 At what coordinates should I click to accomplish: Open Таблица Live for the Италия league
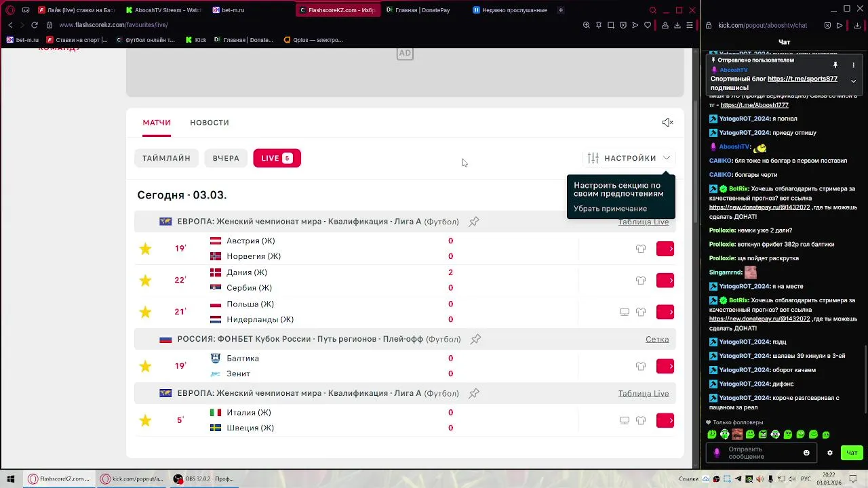[x=644, y=393]
